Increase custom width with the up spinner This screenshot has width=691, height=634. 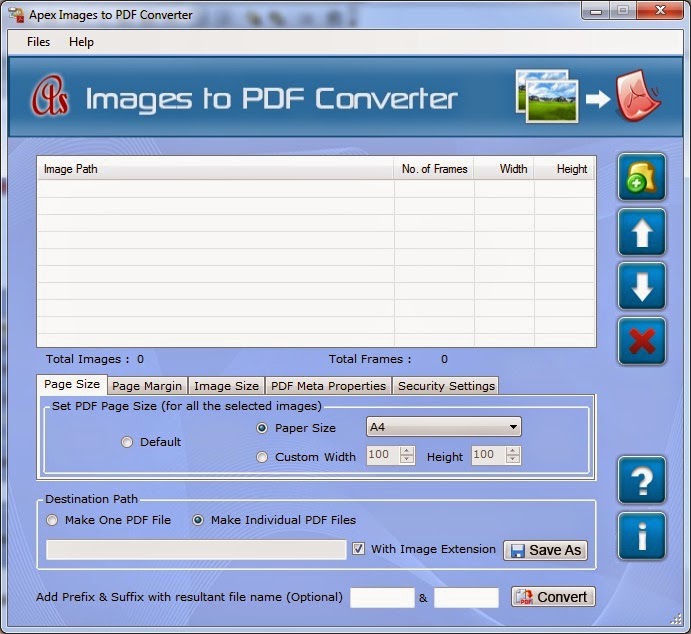click(x=407, y=451)
